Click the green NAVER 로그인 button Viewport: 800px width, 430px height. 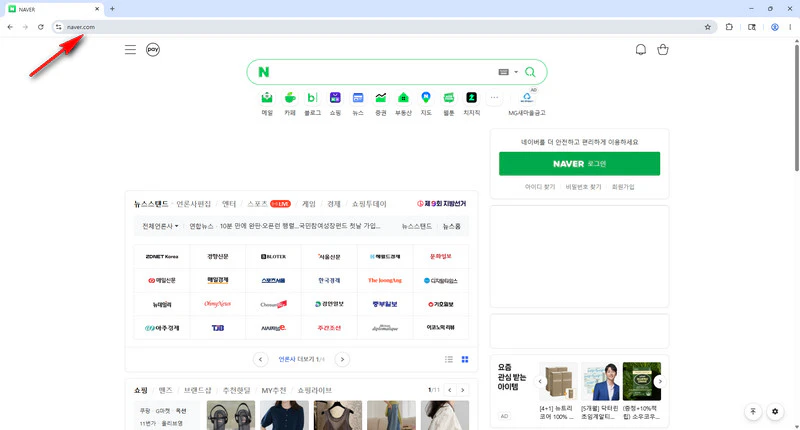[579, 164]
